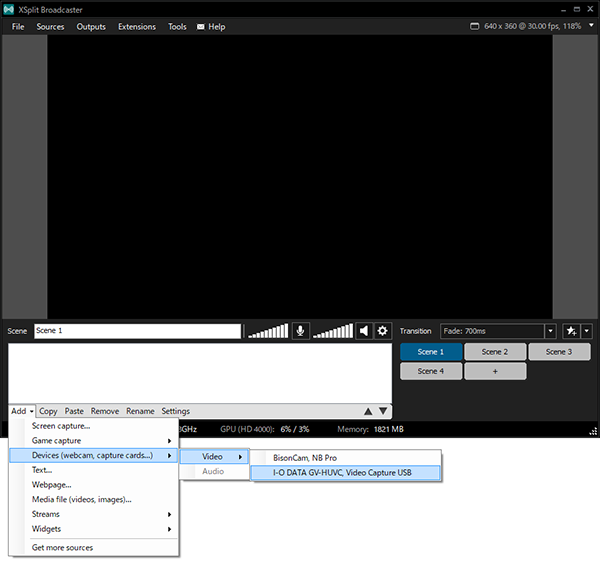600x561 pixels.
Task: Click the favorite transition star icon
Action: coord(571,331)
